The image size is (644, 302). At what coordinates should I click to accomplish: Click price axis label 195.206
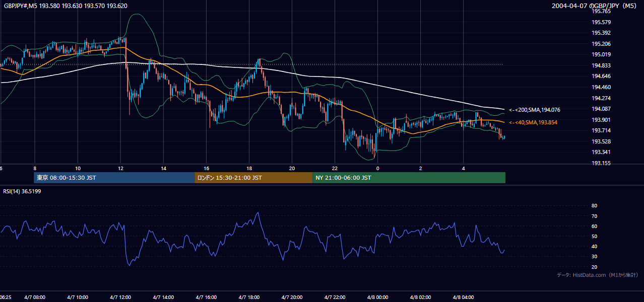pos(601,44)
